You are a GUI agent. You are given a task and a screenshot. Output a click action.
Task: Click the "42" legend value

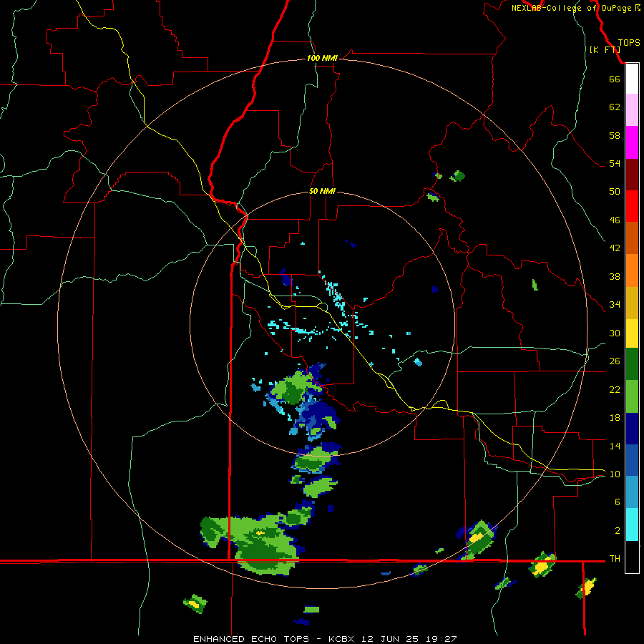[615, 248]
